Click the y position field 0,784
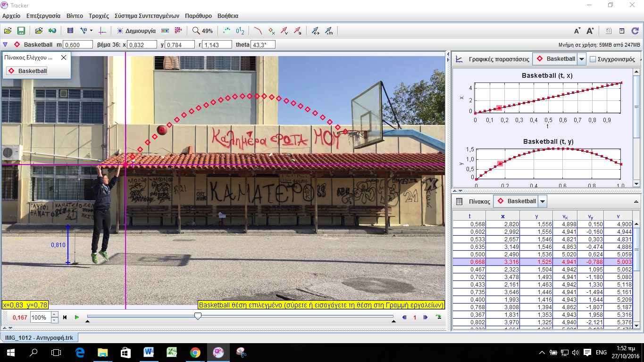 [x=180, y=45]
